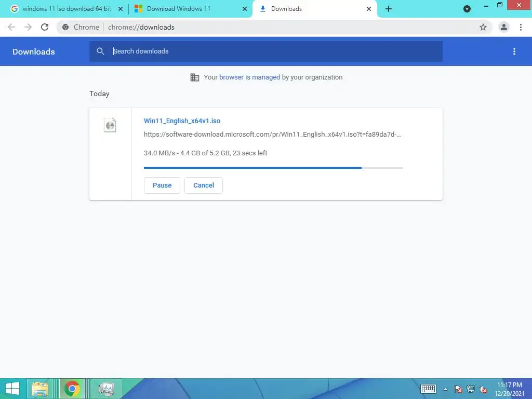Viewport: 532px width, 399px height.
Task: Open File Explorer from taskbar
Action: click(x=40, y=389)
